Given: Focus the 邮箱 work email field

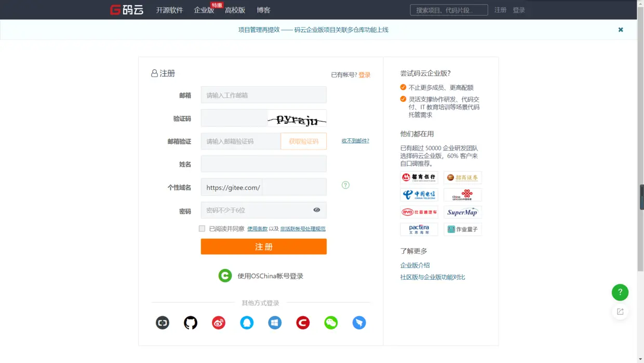Looking at the screenshot, I should pyautogui.click(x=264, y=95).
